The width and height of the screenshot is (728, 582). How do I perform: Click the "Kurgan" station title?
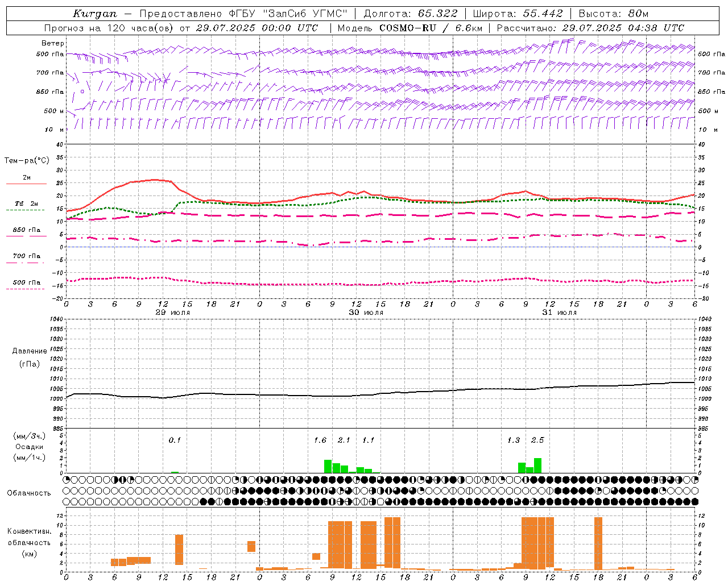coord(94,14)
